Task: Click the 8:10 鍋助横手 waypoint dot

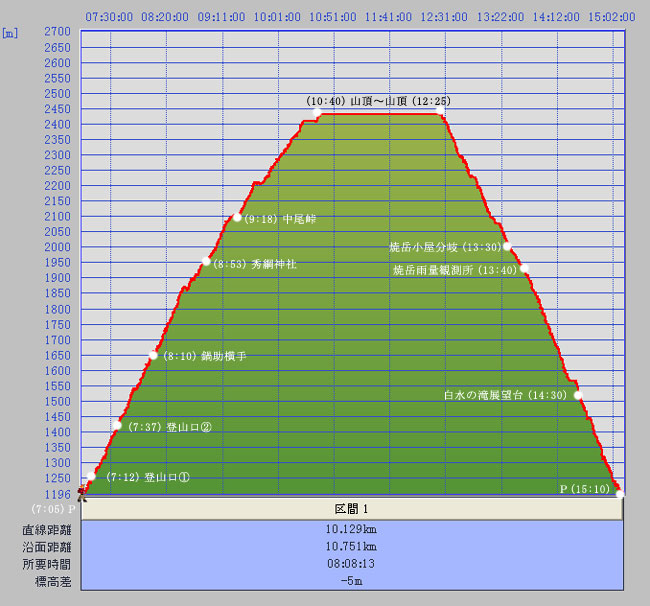Action: pos(153,355)
